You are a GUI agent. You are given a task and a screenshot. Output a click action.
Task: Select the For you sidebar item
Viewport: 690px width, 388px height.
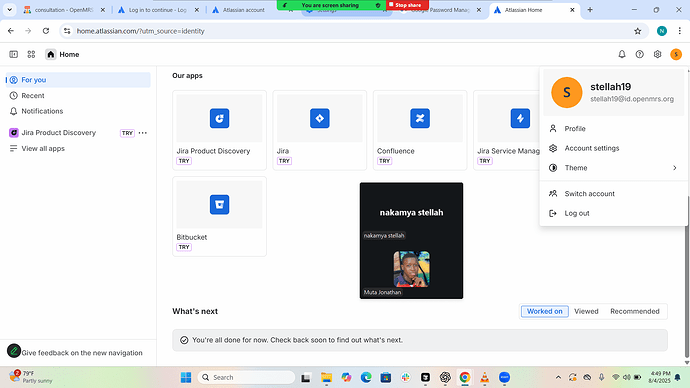78,80
